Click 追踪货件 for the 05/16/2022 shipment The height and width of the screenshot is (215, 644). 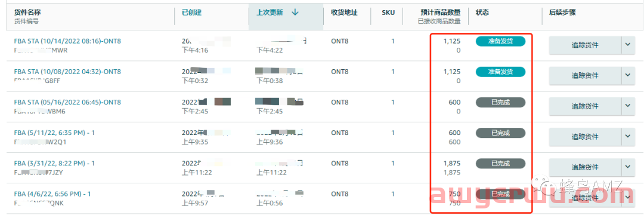(x=585, y=106)
